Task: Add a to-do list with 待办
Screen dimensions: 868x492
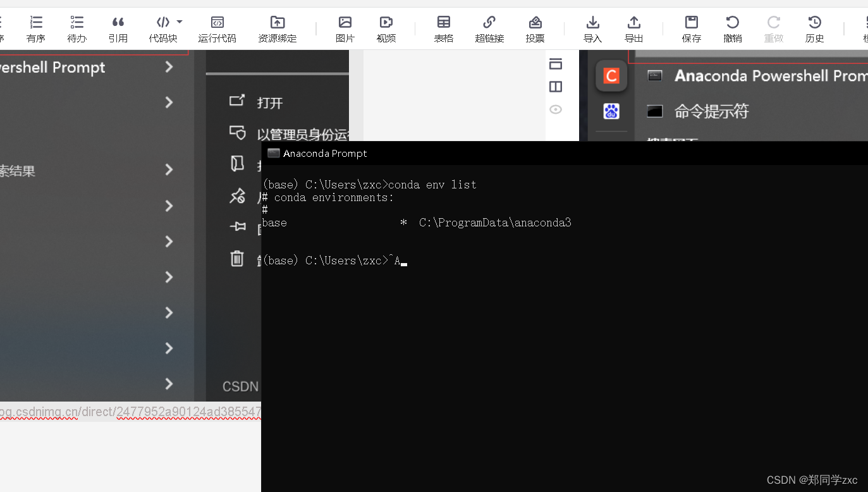Action: click(76, 30)
